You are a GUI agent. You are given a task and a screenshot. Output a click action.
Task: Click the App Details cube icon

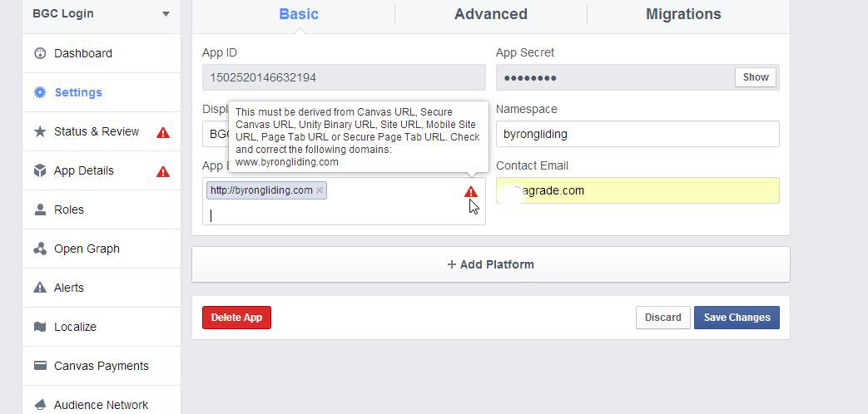[x=40, y=170]
